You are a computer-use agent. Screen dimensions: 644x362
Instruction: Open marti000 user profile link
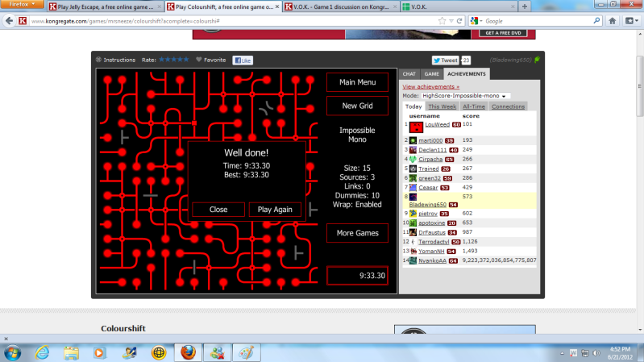click(430, 140)
